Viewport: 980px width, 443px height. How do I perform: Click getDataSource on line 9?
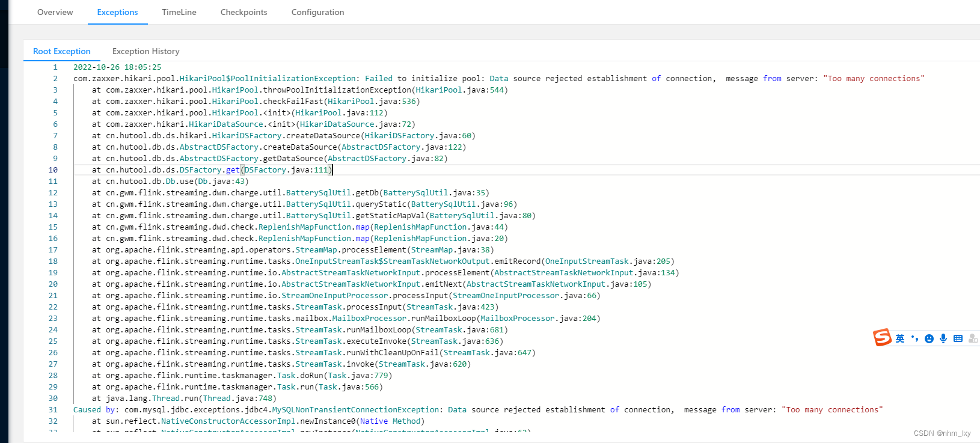293,159
